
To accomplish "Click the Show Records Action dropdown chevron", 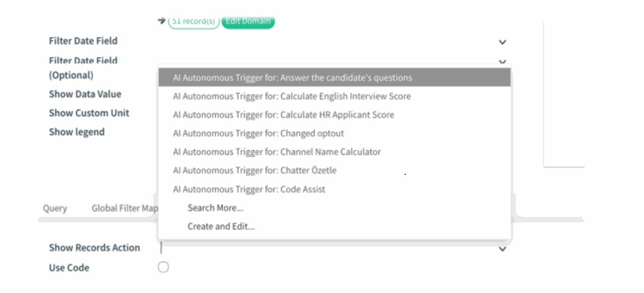I will coord(502,249).
